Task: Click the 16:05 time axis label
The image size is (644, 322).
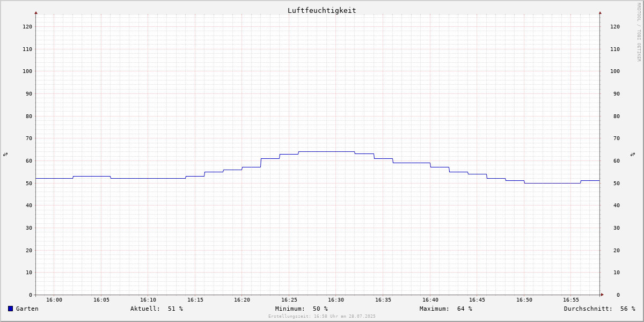Action: pos(101,299)
